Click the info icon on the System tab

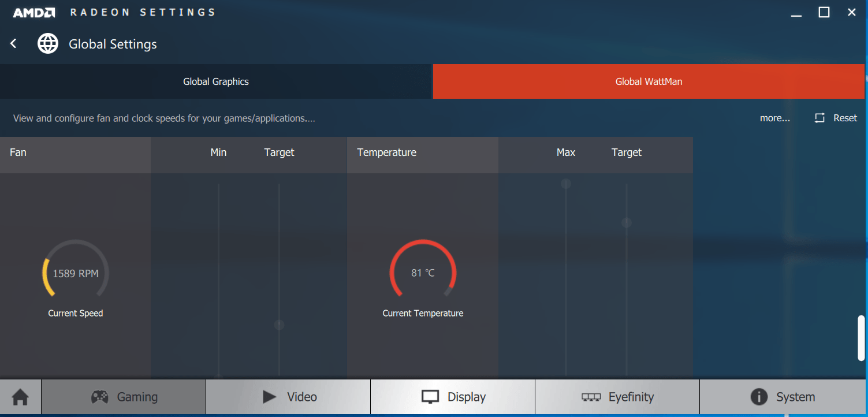pos(758,397)
